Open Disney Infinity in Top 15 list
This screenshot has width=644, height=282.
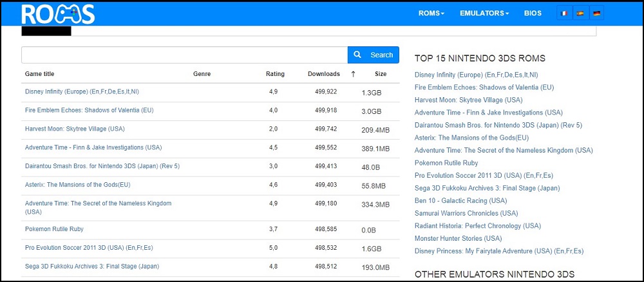coord(477,75)
